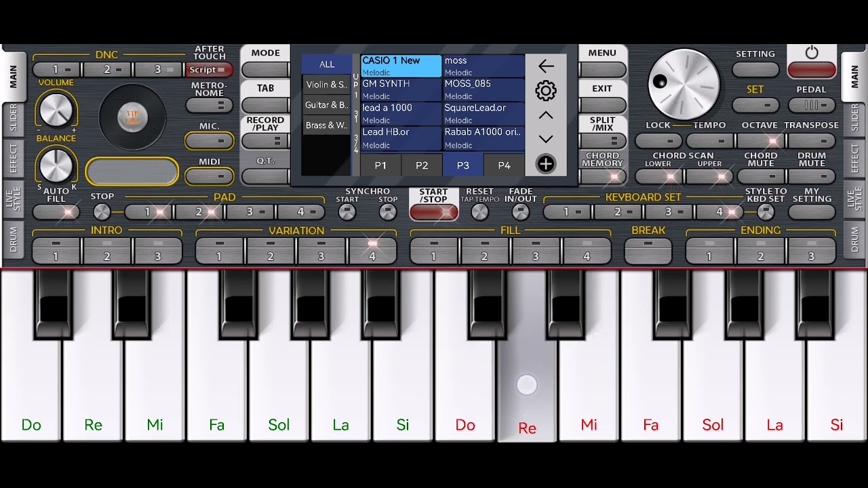Click the Q.T. button
This screenshot has width=868, height=488.
point(265,176)
